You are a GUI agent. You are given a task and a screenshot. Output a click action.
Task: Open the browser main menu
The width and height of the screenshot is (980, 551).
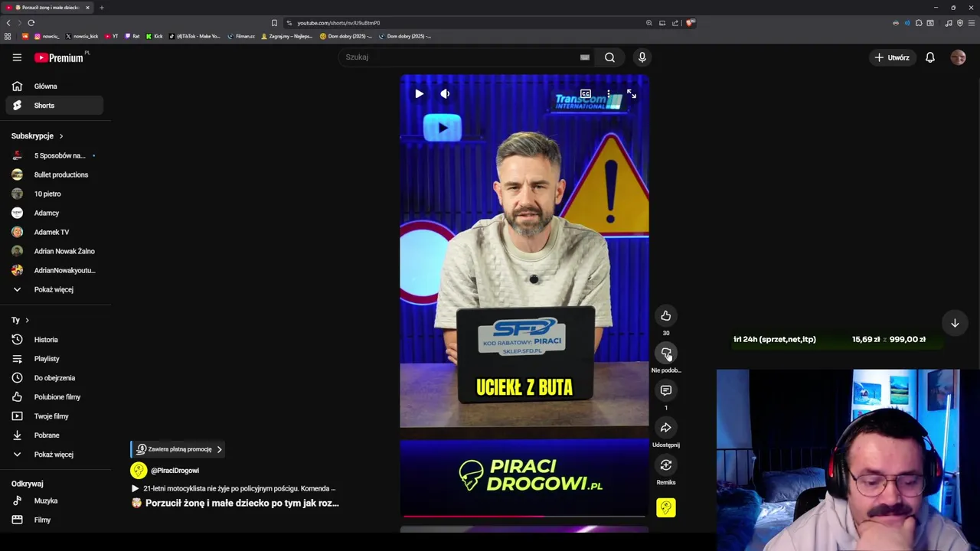(972, 23)
